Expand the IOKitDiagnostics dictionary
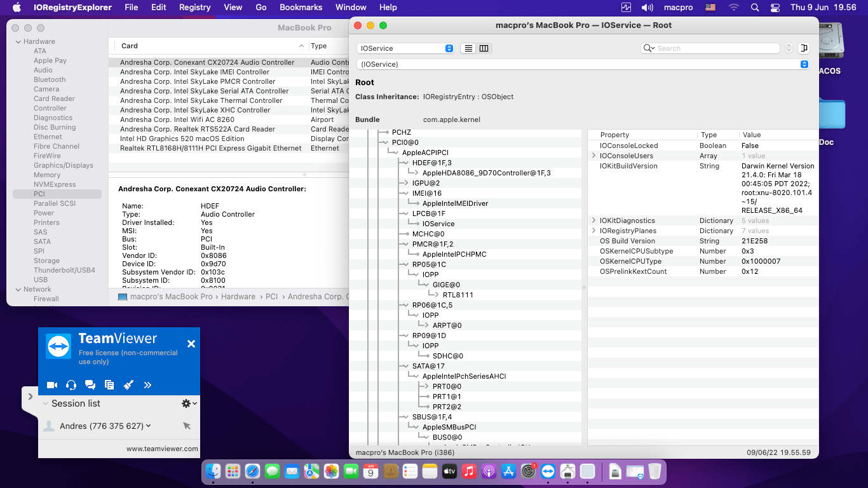868x488 pixels. pos(594,220)
